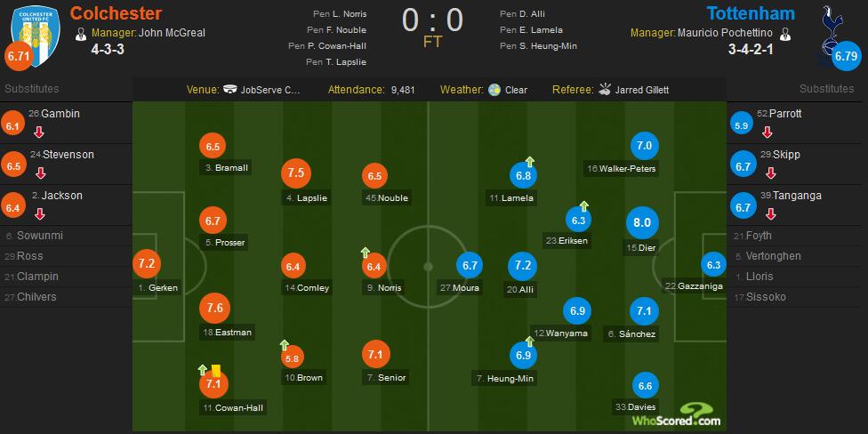Click the manager icon beside Mauricio Pochettino

[x=784, y=34]
